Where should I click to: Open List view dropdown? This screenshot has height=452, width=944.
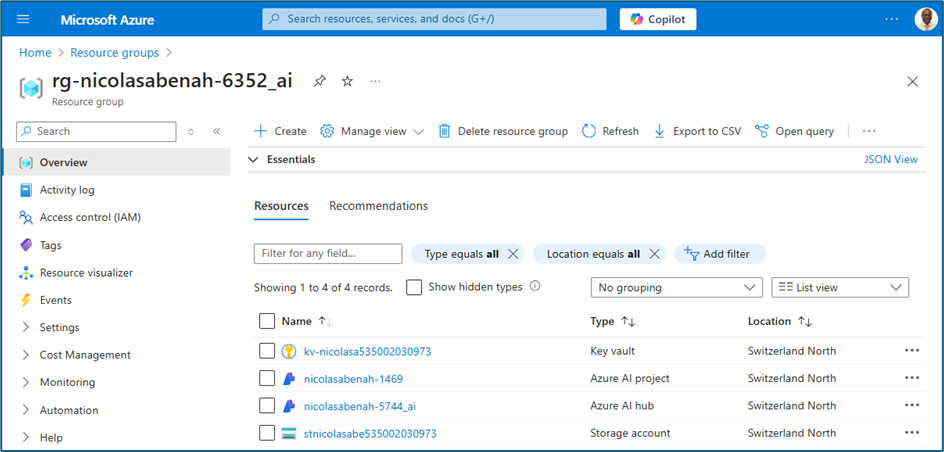pos(840,288)
